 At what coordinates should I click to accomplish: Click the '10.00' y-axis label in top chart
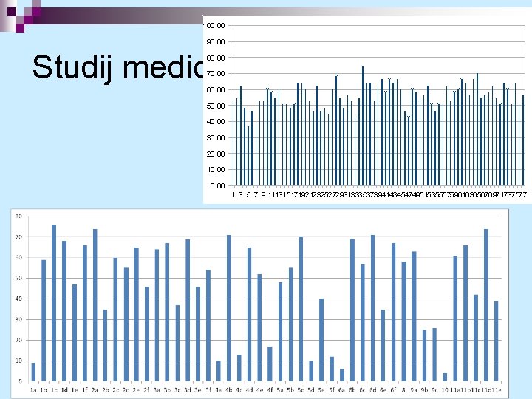216,170
